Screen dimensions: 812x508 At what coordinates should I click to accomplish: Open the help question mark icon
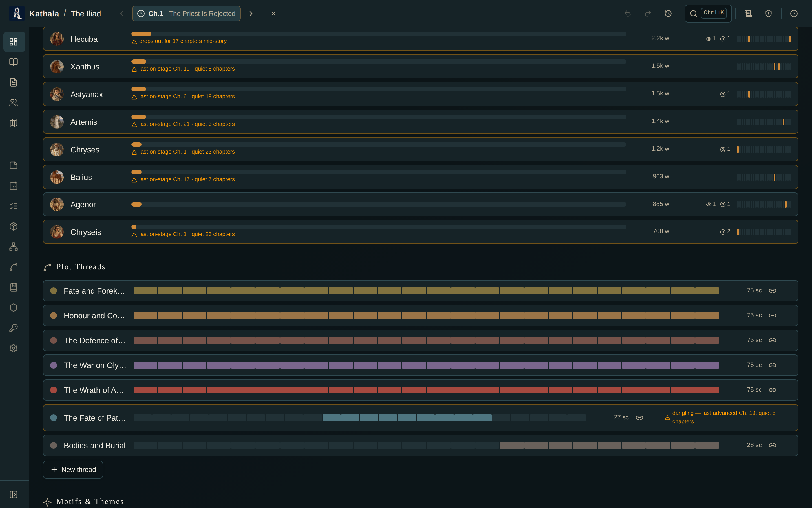click(794, 14)
